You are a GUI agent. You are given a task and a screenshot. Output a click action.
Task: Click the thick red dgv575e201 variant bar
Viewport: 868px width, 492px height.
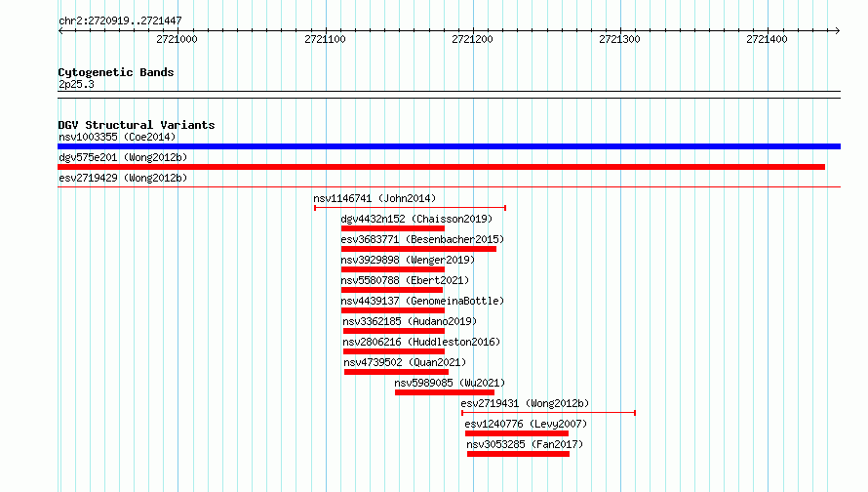441,167
